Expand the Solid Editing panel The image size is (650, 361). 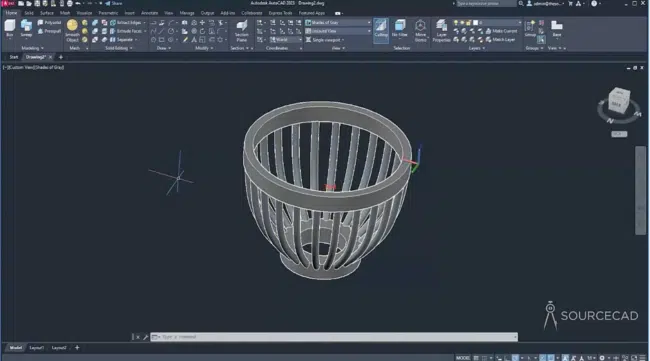[119, 48]
